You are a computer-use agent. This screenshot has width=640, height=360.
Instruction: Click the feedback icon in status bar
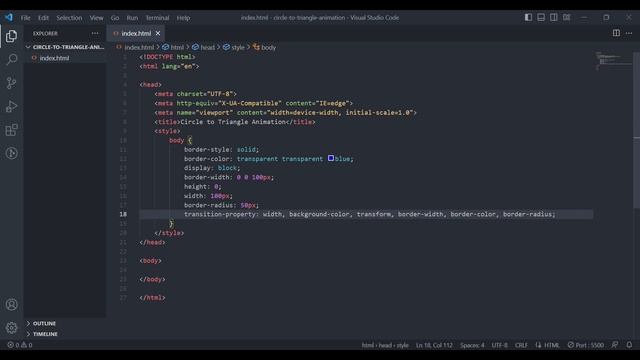[615, 345]
